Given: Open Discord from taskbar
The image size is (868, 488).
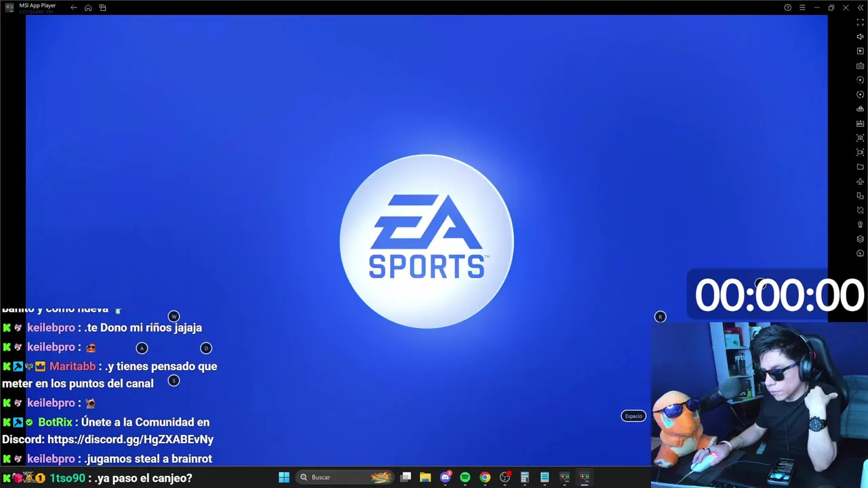Looking at the screenshot, I should click(446, 477).
